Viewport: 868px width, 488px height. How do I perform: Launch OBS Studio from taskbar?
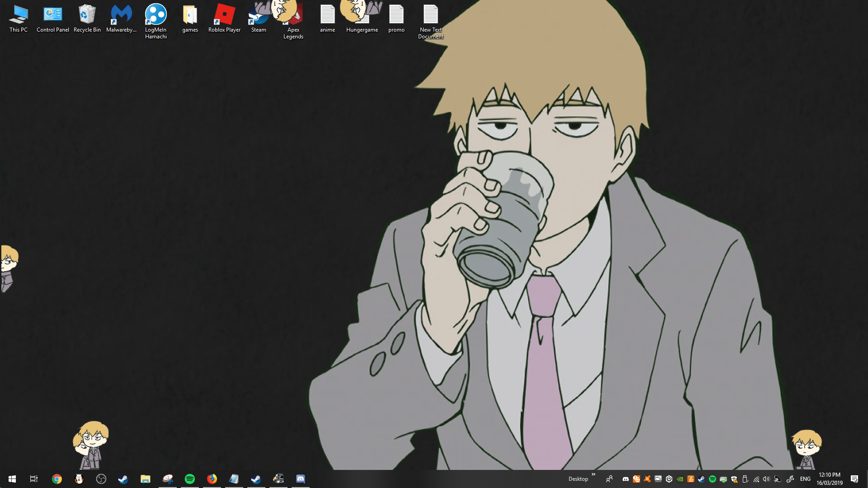[x=101, y=479]
